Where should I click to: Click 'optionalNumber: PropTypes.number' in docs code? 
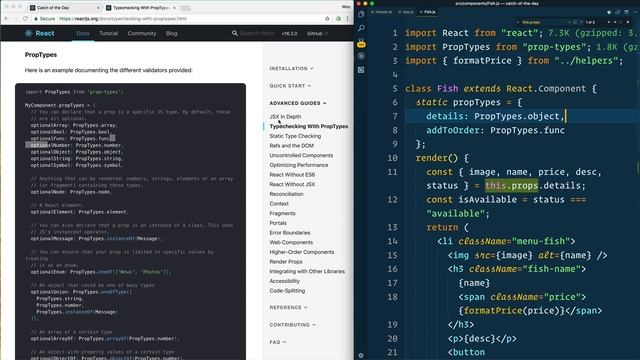76,145
